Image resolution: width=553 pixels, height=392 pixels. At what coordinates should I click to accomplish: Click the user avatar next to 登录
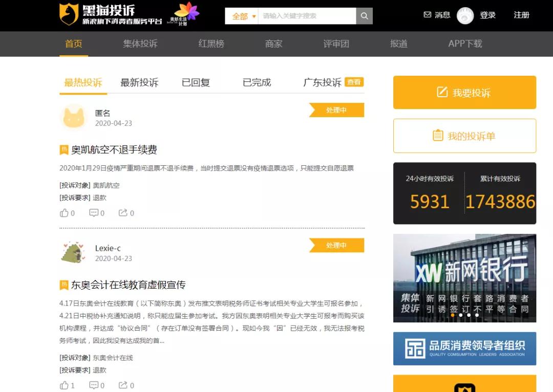[x=465, y=15]
